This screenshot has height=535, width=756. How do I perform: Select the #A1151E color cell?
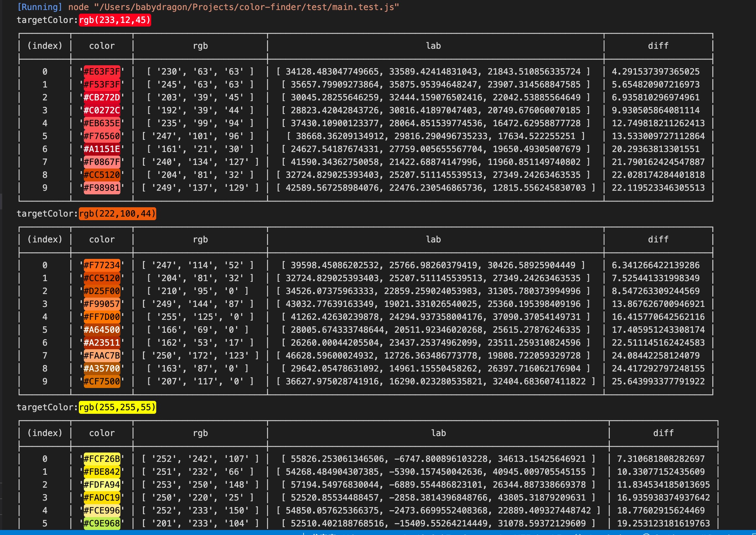[x=102, y=149]
